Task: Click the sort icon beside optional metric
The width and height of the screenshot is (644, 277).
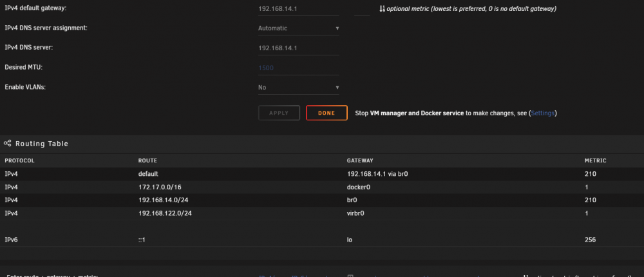Action: 382,8
